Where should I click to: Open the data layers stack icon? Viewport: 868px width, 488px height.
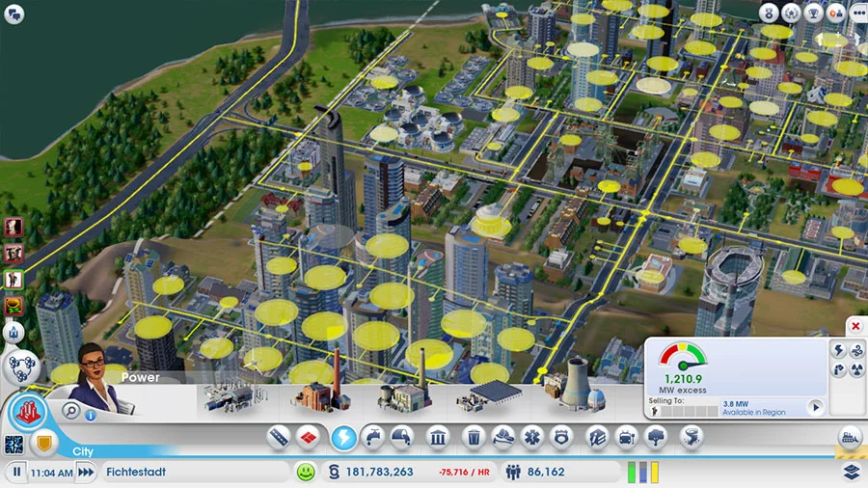(853, 472)
